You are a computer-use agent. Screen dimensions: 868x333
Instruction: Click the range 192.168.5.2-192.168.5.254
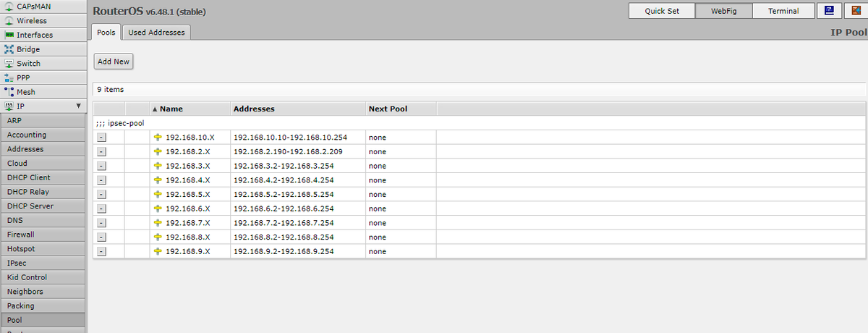(284, 195)
